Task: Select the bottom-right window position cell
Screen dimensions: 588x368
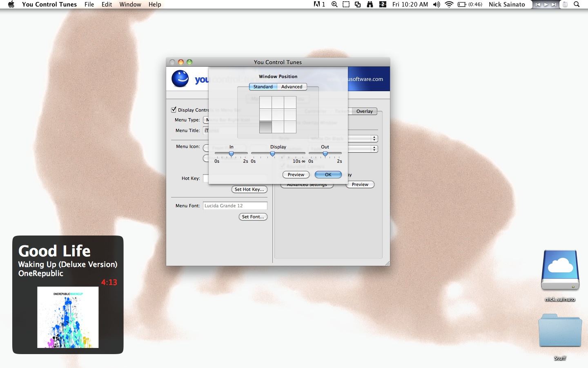Action: coord(290,127)
